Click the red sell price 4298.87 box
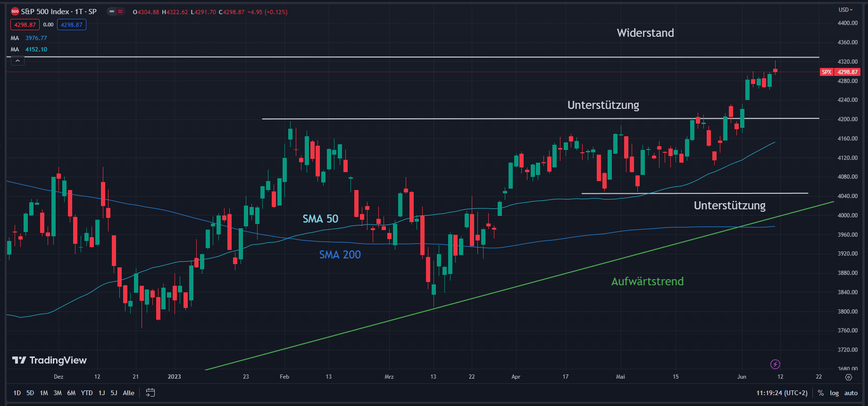This screenshot has width=868, height=406. click(25, 25)
